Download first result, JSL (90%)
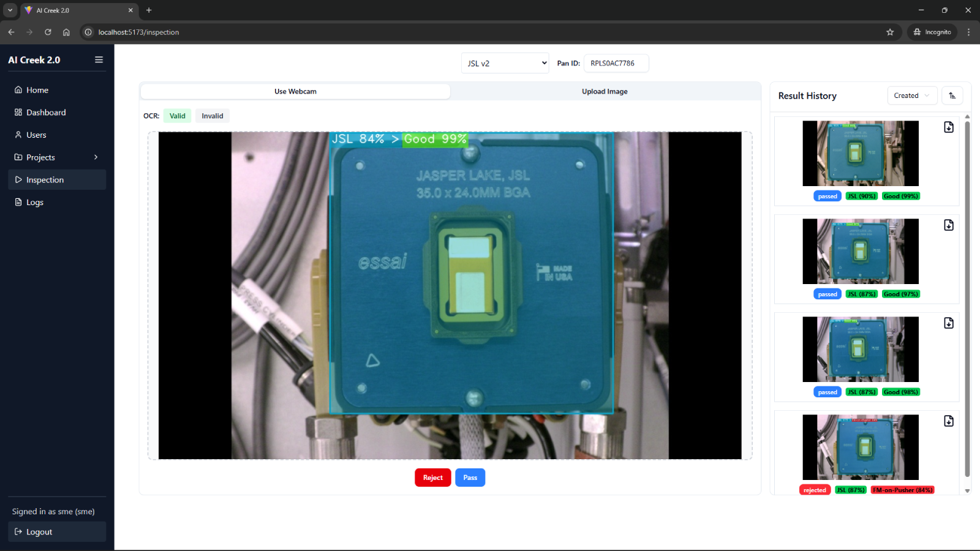The image size is (980, 551). pyautogui.click(x=949, y=127)
